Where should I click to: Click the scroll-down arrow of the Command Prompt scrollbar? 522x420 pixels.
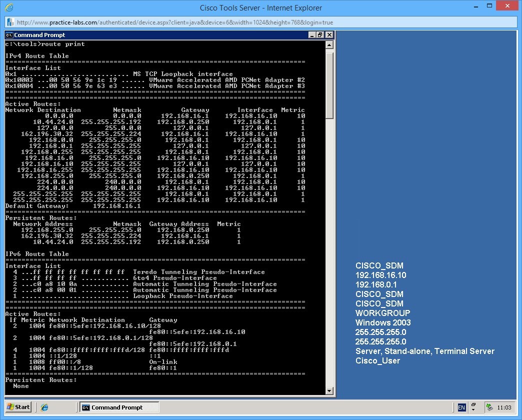[329, 391]
